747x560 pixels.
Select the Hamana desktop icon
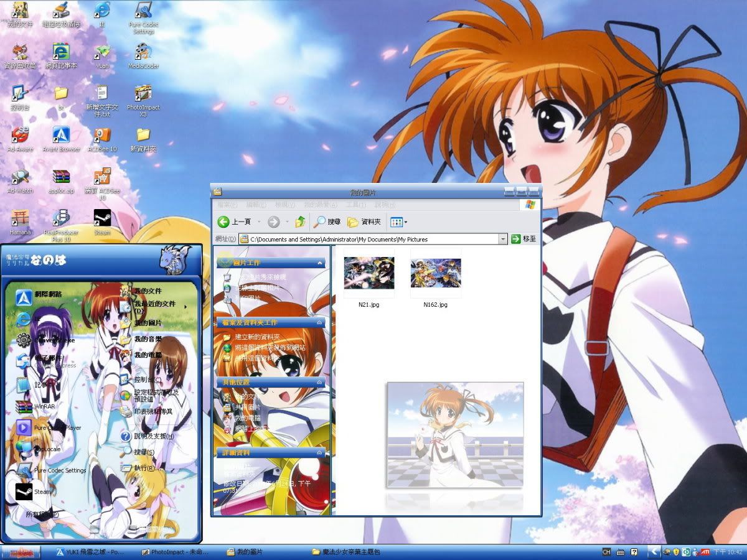20,223
